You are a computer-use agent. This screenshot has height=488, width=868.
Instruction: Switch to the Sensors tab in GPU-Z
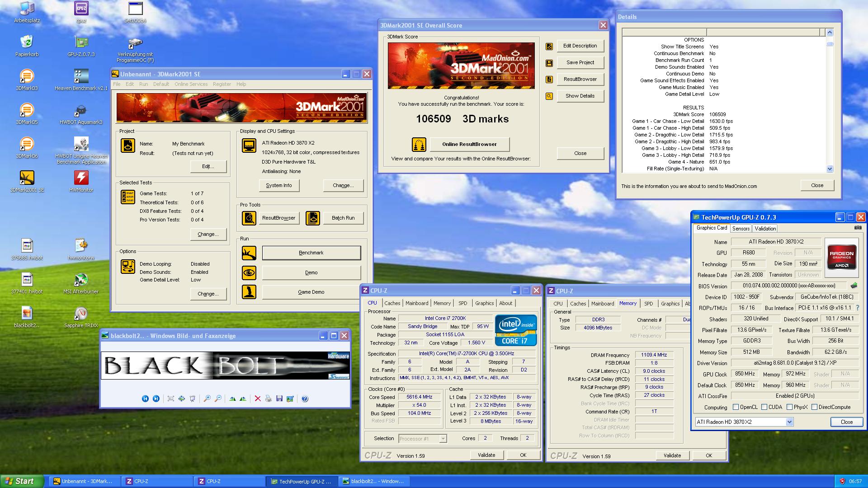click(741, 229)
